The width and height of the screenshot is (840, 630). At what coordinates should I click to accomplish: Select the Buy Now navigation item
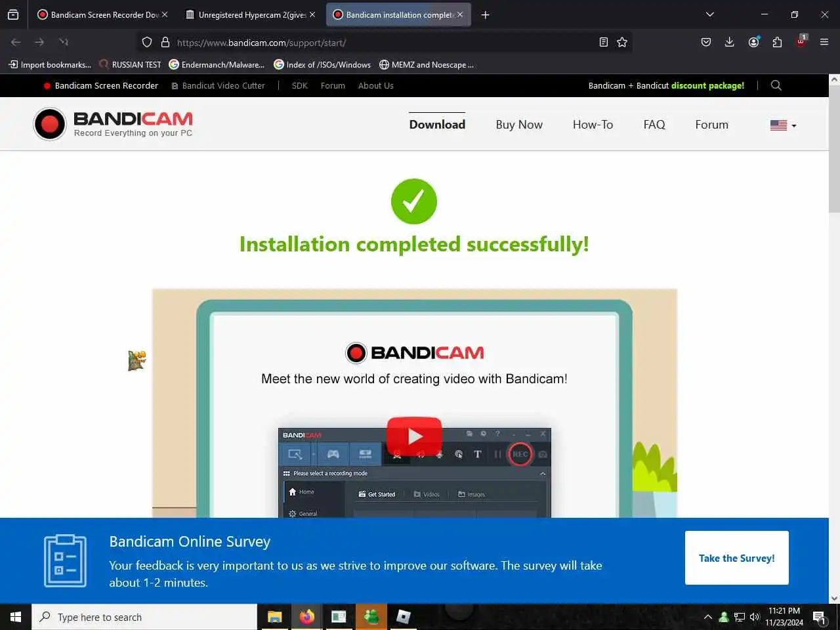click(519, 125)
